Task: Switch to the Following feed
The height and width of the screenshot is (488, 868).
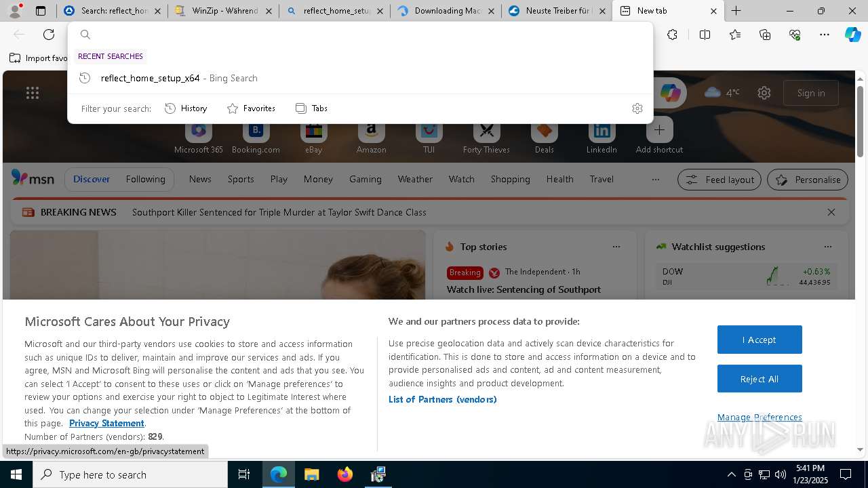Action: (145, 179)
